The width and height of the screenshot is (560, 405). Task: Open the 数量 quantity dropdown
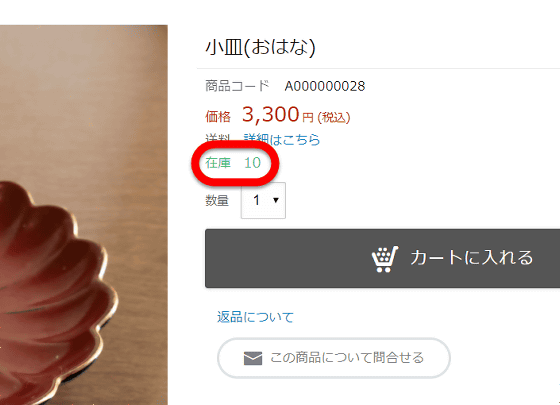coord(263,200)
